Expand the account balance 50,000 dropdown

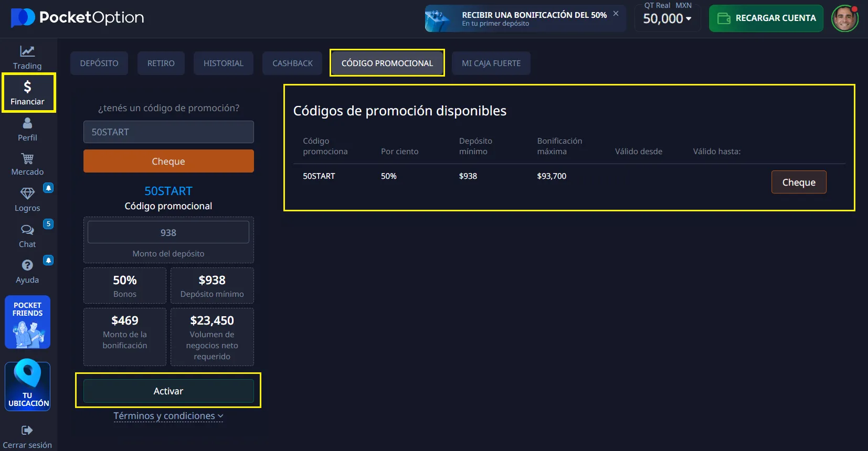click(668, 19)
